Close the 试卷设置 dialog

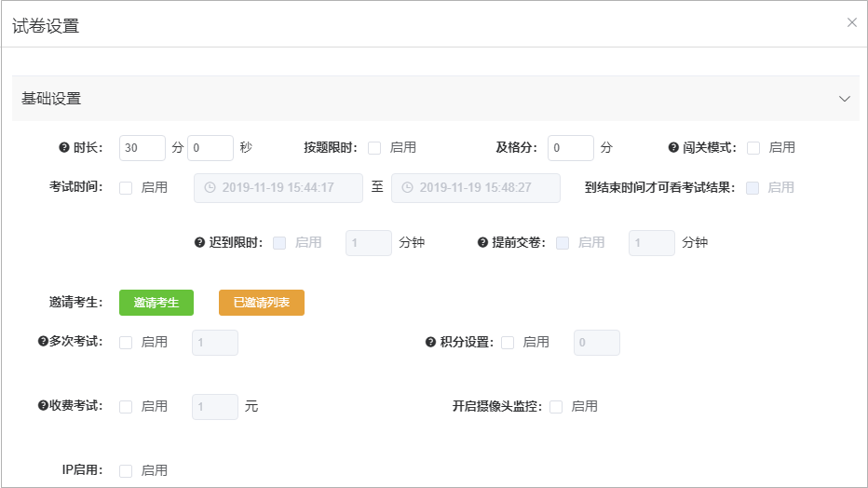pos(852,22)
